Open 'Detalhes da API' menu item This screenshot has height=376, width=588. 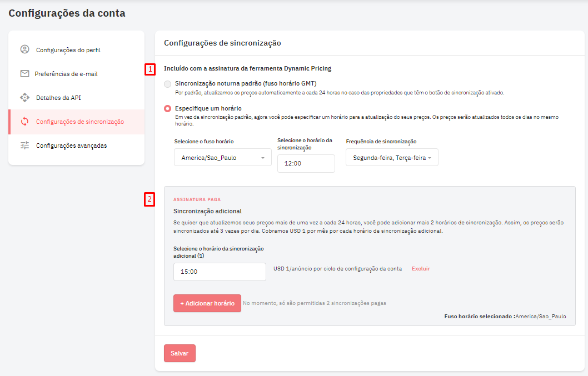pos(58,98)
